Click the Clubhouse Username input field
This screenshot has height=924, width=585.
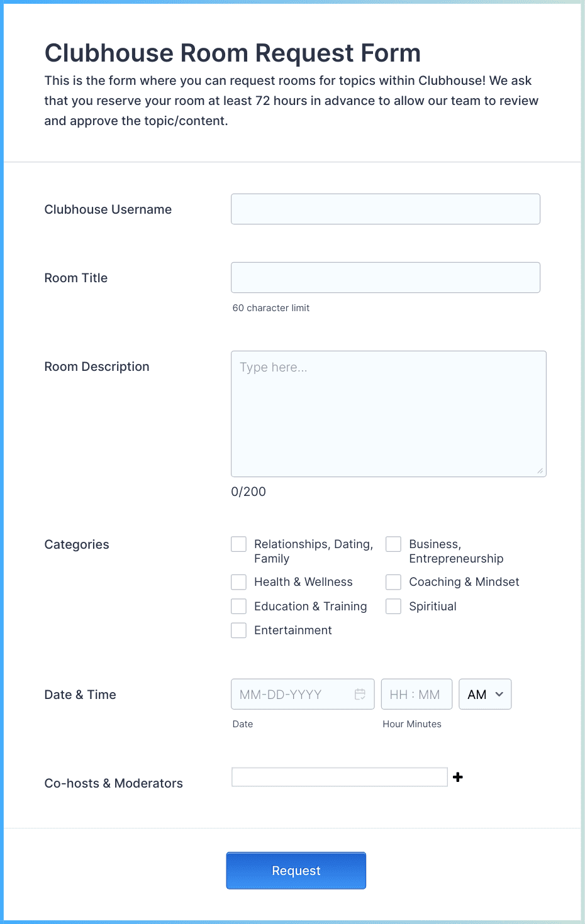(386, 209)
